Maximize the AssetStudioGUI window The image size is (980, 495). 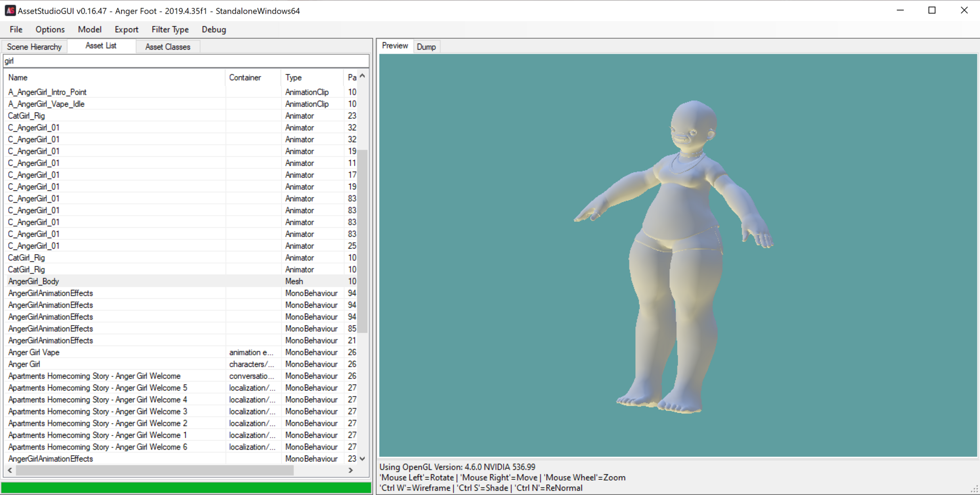[x=932, y=10]
